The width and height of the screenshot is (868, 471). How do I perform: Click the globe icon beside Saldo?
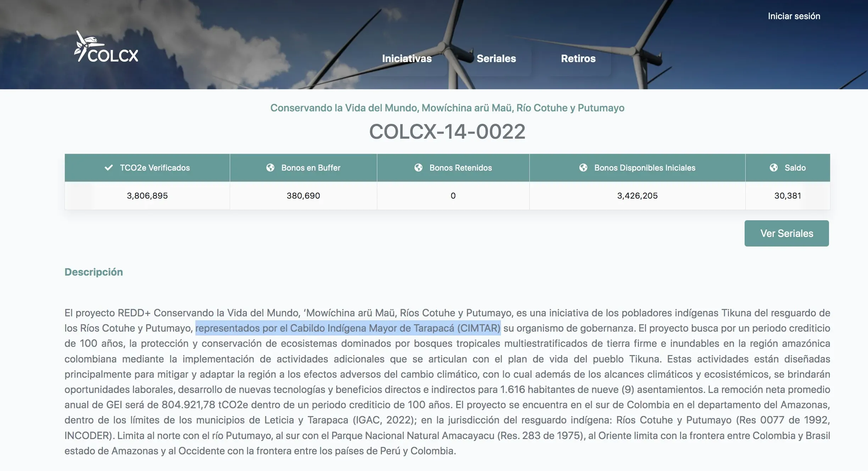[x=774, y=167]
